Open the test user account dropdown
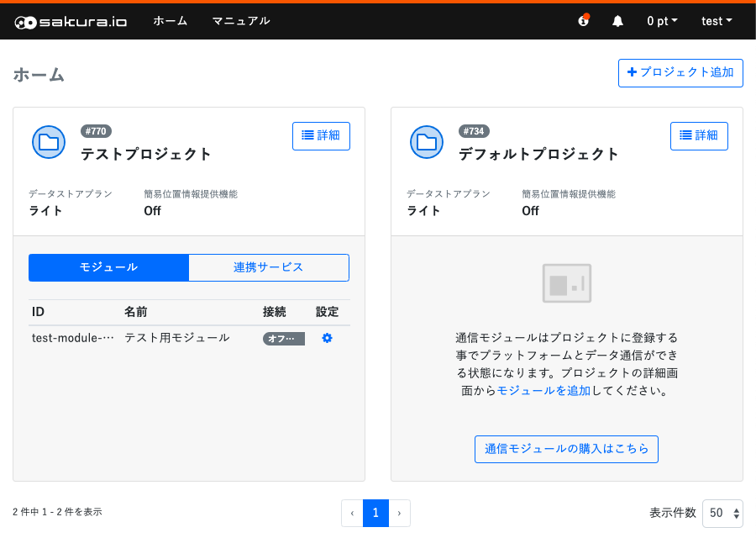The width and height of the screenshot is (756, 538). [717, 21]
